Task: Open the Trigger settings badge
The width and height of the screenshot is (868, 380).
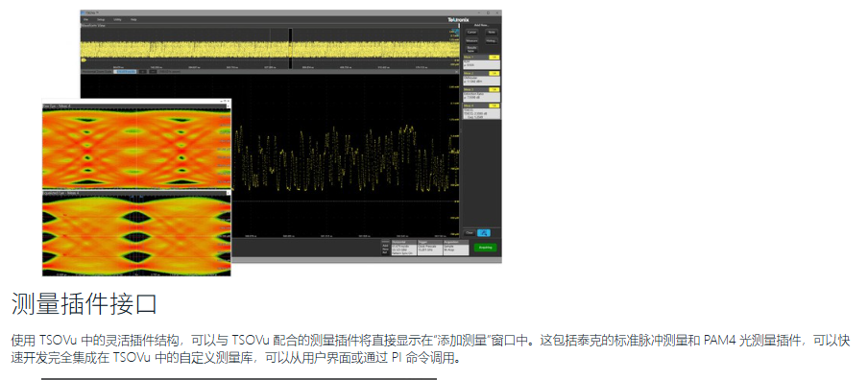Action: pos(429,248)
